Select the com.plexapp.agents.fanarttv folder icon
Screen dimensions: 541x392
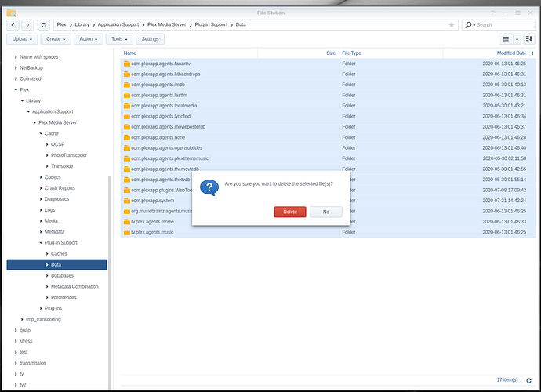click(126, 64)
